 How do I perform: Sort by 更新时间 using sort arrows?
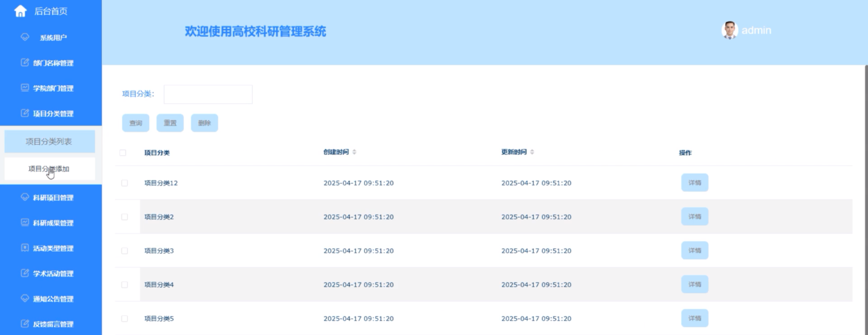532,152
